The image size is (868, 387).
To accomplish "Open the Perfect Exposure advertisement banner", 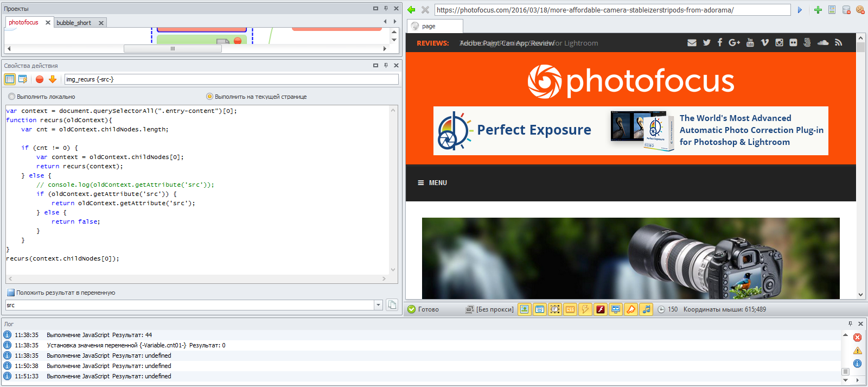I will (631, 131).
